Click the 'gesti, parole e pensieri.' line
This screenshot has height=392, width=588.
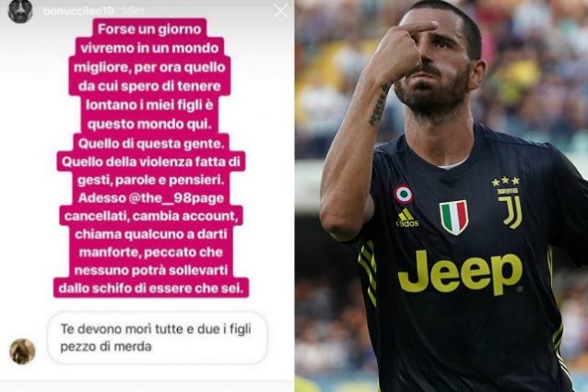click(151, 180)
